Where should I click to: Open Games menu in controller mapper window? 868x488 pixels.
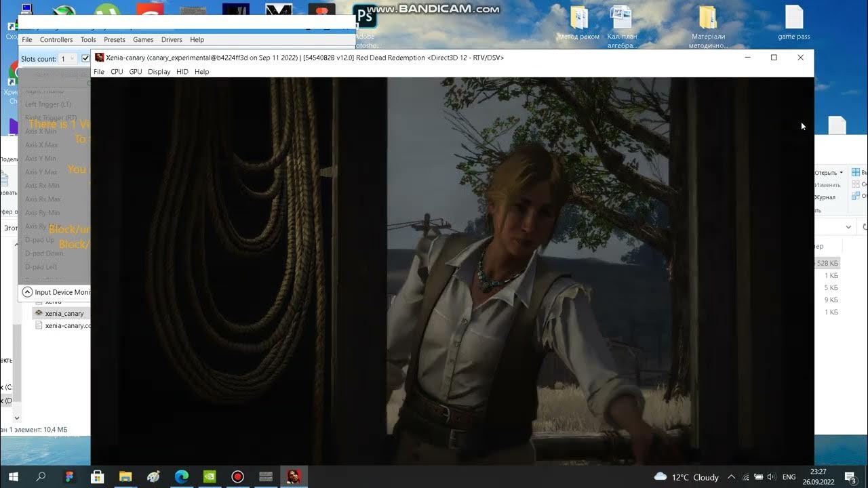tap(143, 40)
